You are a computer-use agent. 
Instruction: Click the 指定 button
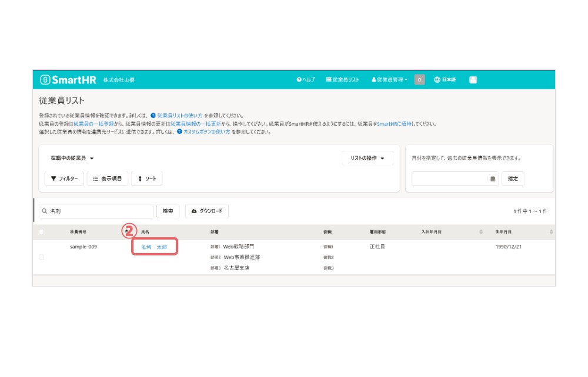[x=513, y=179]
